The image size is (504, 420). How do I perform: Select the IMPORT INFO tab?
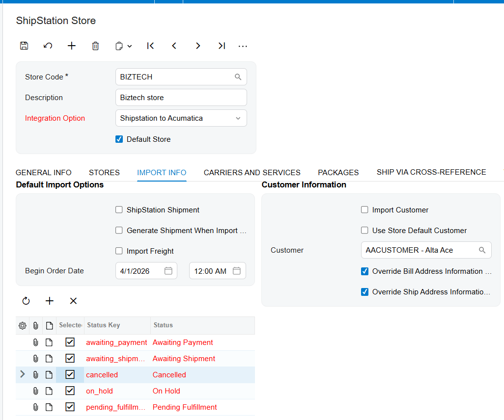(162, 172)
